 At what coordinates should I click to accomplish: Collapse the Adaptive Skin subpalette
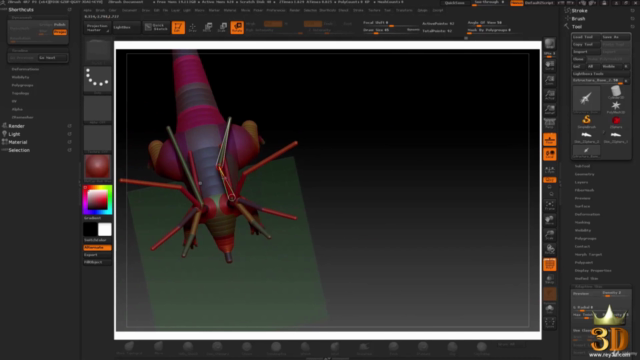589,287
